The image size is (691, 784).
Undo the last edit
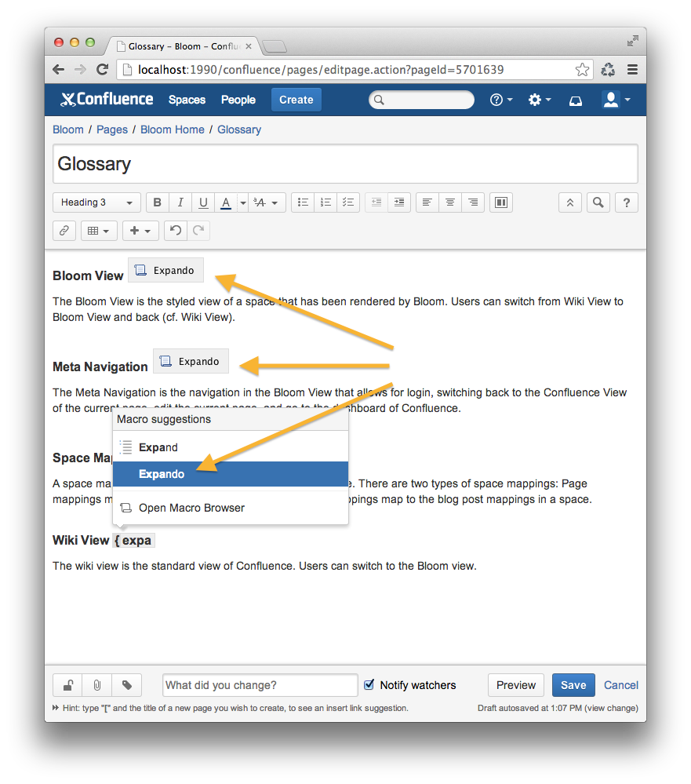pyautogui.click(x=176, y=231)
